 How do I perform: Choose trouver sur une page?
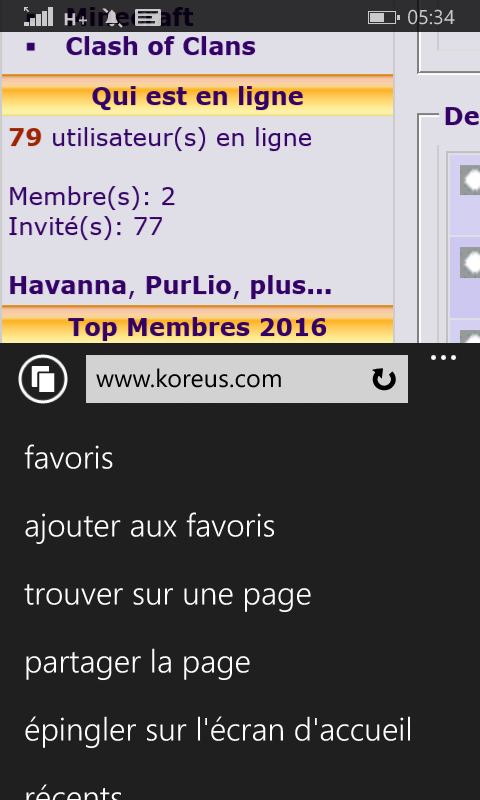[168, 595]
